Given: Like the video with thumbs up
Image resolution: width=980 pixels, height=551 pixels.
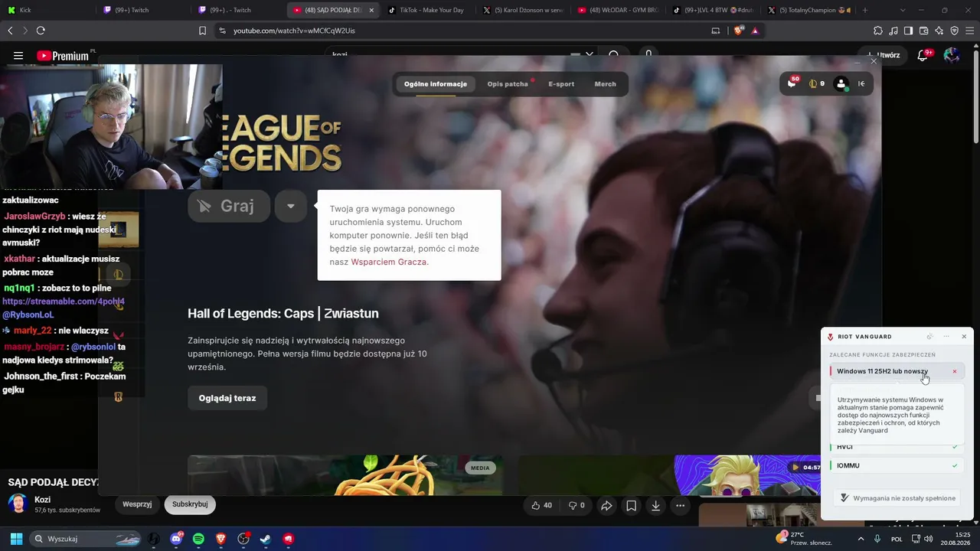Looking at the screenshot, I should coord(542,505).
